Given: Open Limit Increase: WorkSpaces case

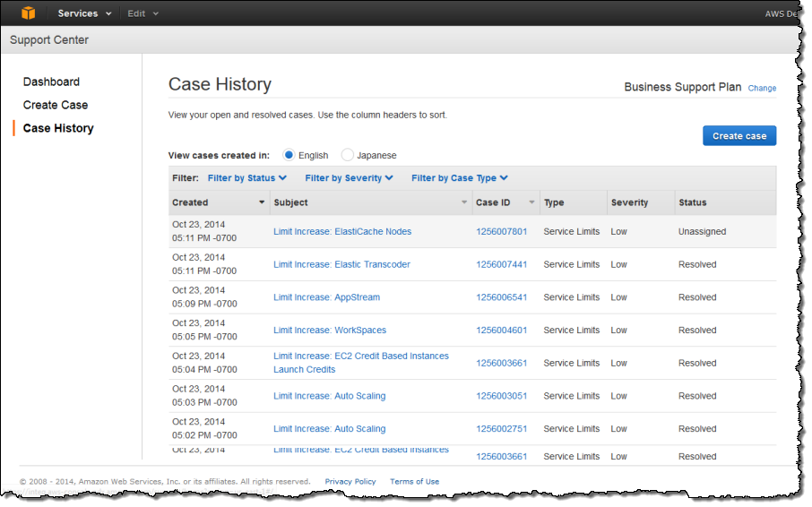Looking at the screenshot, I should pos(329,330).
